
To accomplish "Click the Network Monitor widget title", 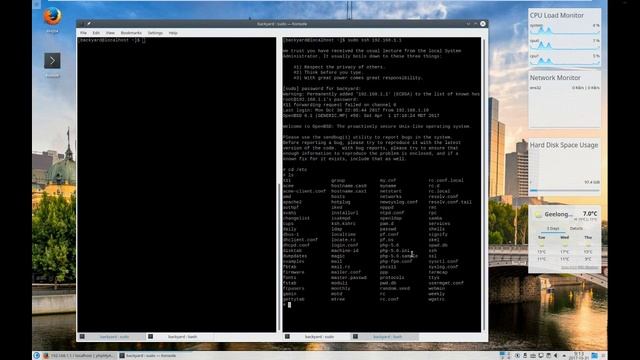I will tap(555, 78).
